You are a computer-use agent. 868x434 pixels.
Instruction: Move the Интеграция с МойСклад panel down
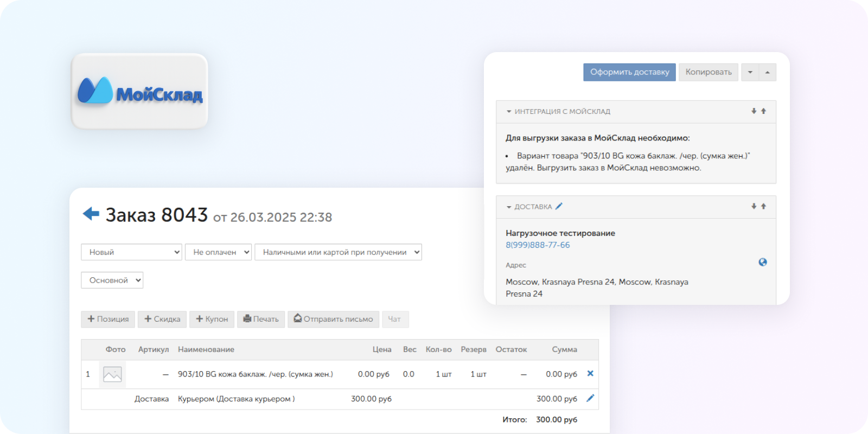tap(754, 111)
